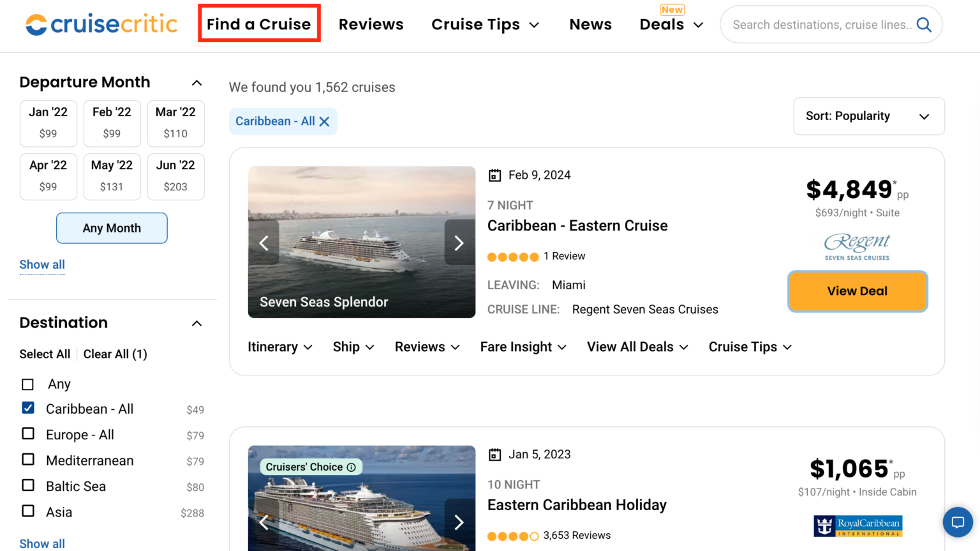
Task: Expand Cruise Tips dropdown in cruise card
Action: pos(750,347)
